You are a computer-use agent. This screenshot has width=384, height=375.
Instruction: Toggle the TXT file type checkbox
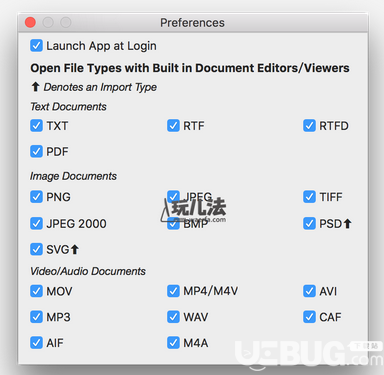pos(36,126)
